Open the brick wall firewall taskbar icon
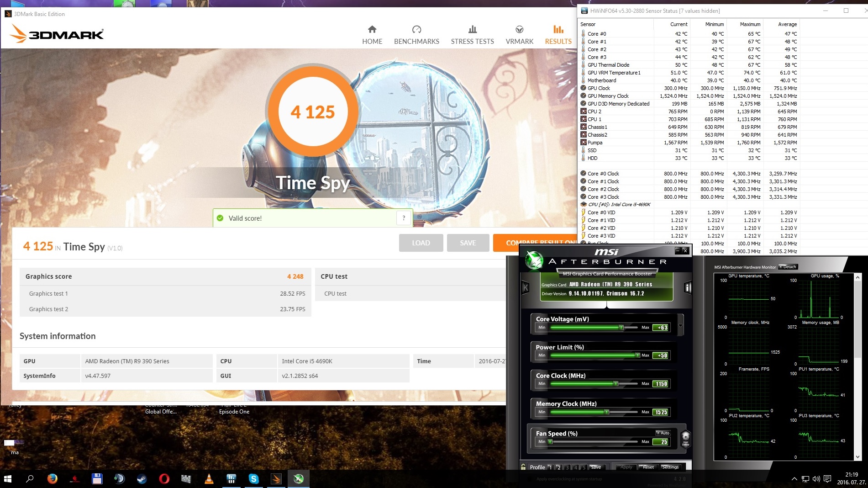The width and height of the screenshot is (868, 488). [x=186, y=479]
